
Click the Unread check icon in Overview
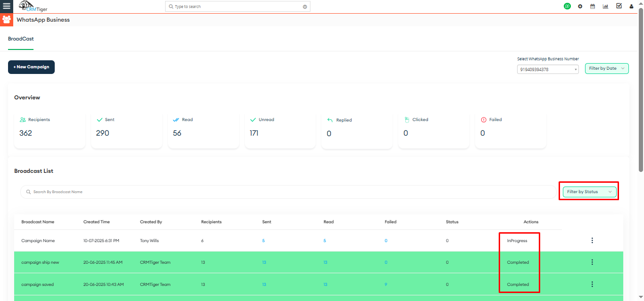click(x=253, y=120)
